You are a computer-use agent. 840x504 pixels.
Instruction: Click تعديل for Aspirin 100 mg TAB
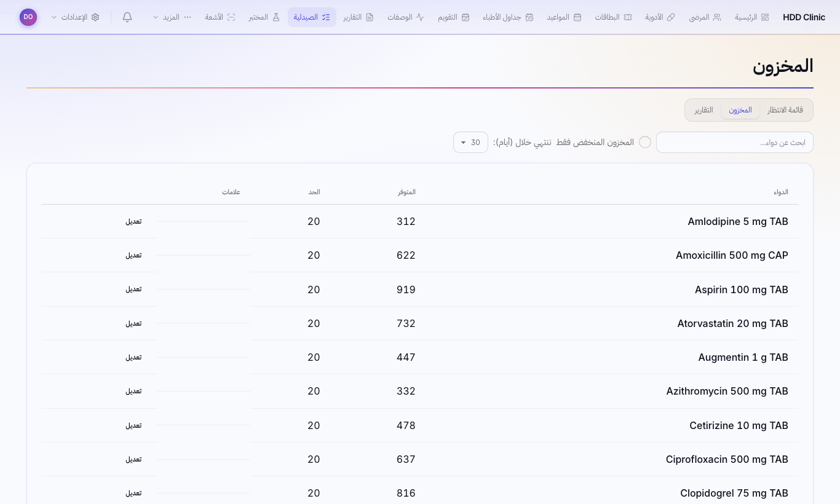tap(134, 289)
